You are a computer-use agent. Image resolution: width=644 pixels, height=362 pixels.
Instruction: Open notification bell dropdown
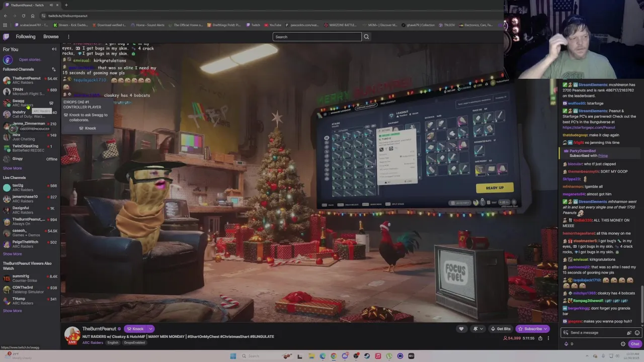pos(477,329)
